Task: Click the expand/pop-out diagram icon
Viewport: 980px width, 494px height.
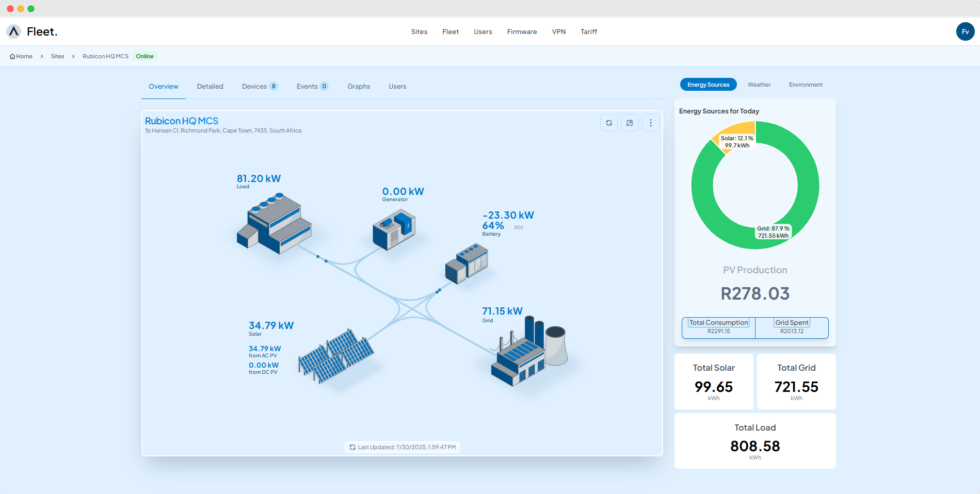Action: pos(630,123)
